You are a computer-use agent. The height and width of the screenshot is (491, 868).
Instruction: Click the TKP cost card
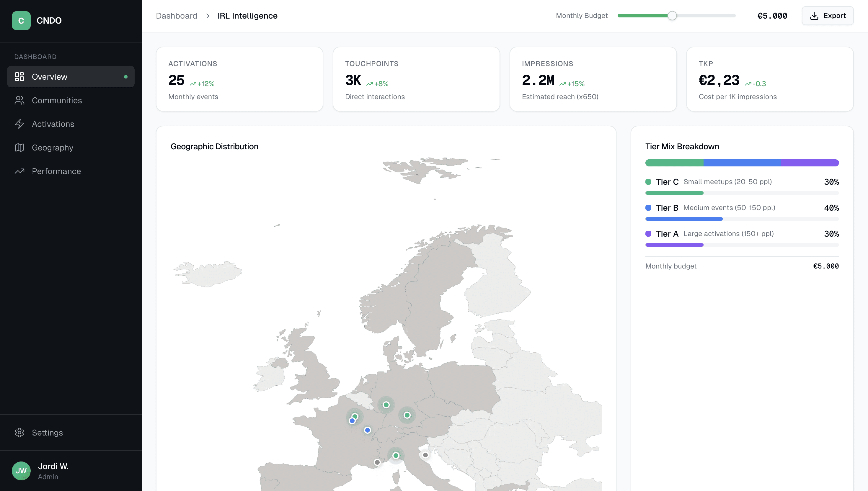pyautogui.click(x=769, y=79)
